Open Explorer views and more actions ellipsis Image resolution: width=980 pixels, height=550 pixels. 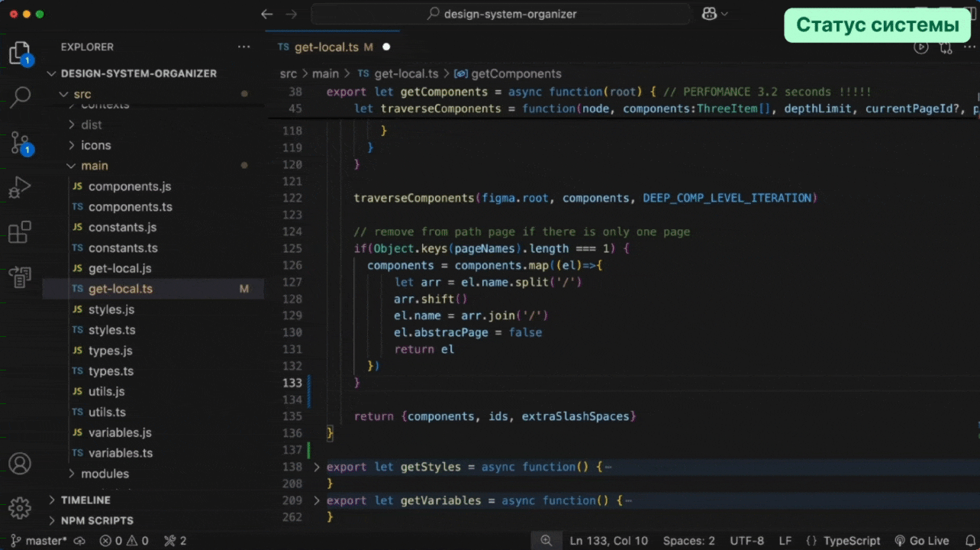(243, 47)
